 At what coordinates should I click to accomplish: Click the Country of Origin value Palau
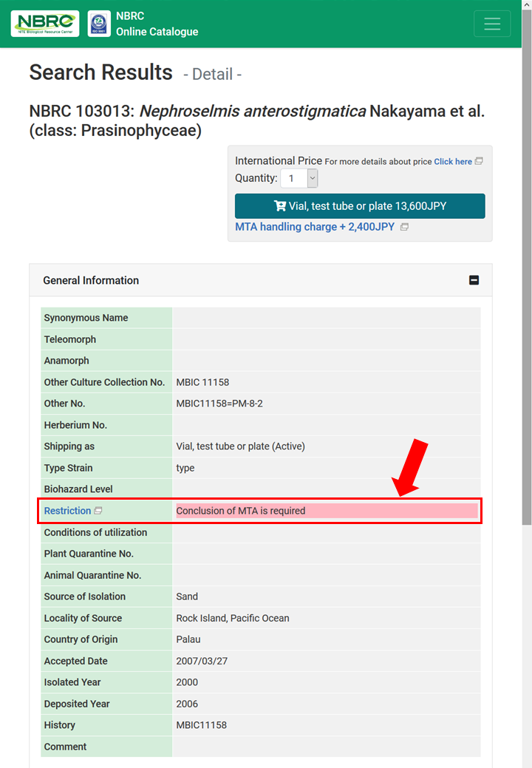[188, 639]
